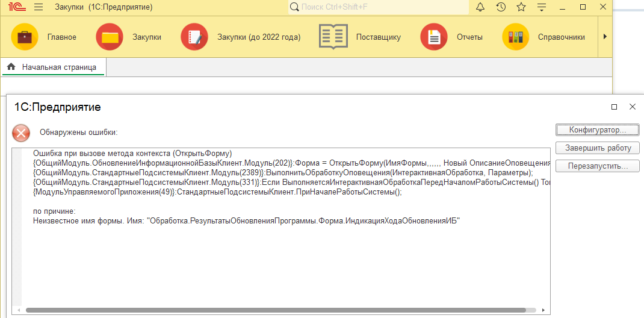Click the Отчеты document icon
The width and height of the screenshot is (644, 318).
[x=434, y=37]
